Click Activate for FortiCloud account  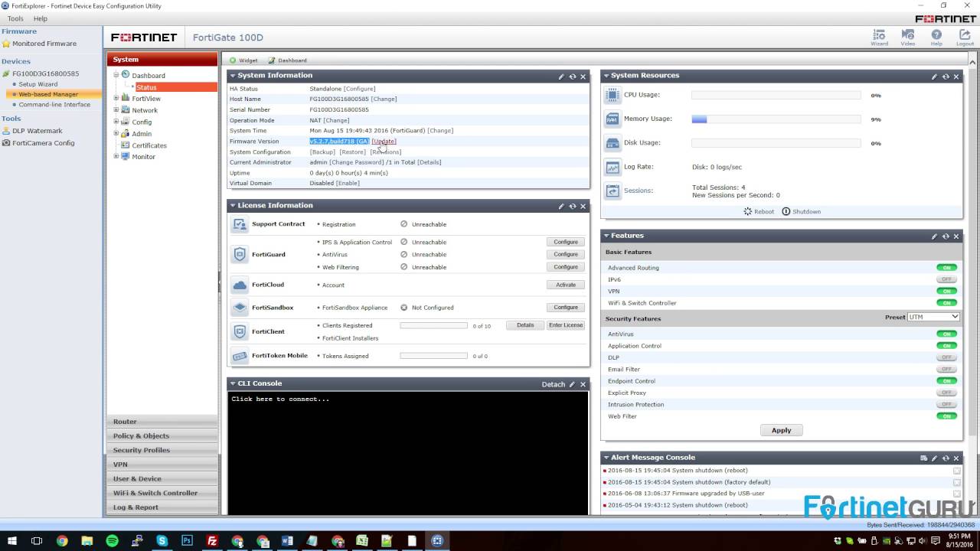pos(566,285)
